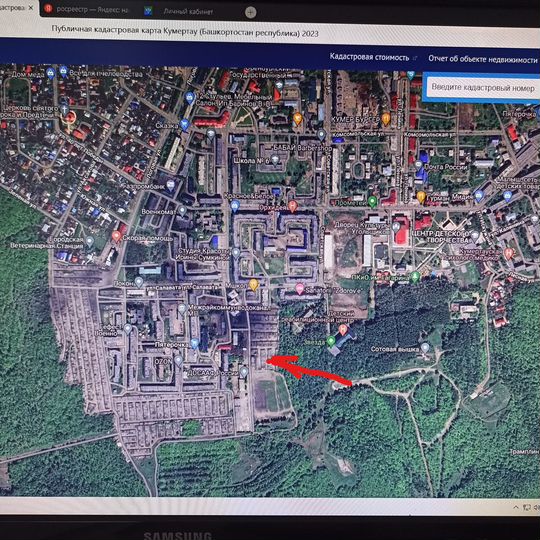Select the Почта России pin
This screenshot has height=540, width=540.
point(418,165)
